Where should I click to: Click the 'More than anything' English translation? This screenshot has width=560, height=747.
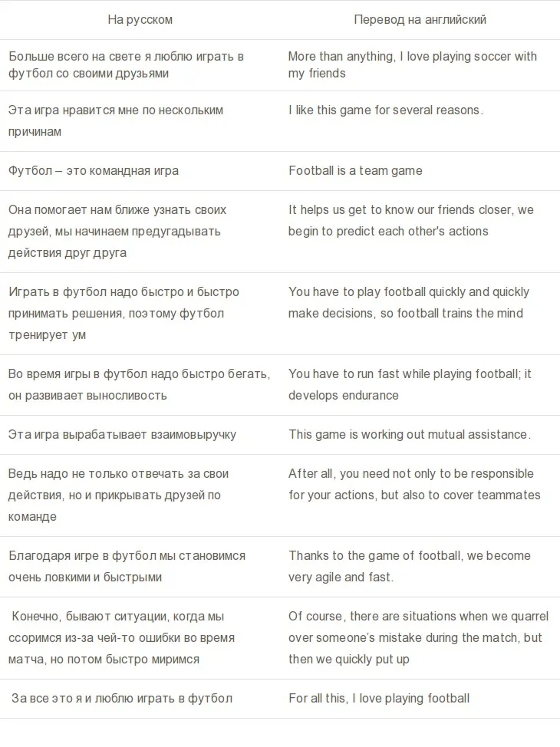pos(412,64)
